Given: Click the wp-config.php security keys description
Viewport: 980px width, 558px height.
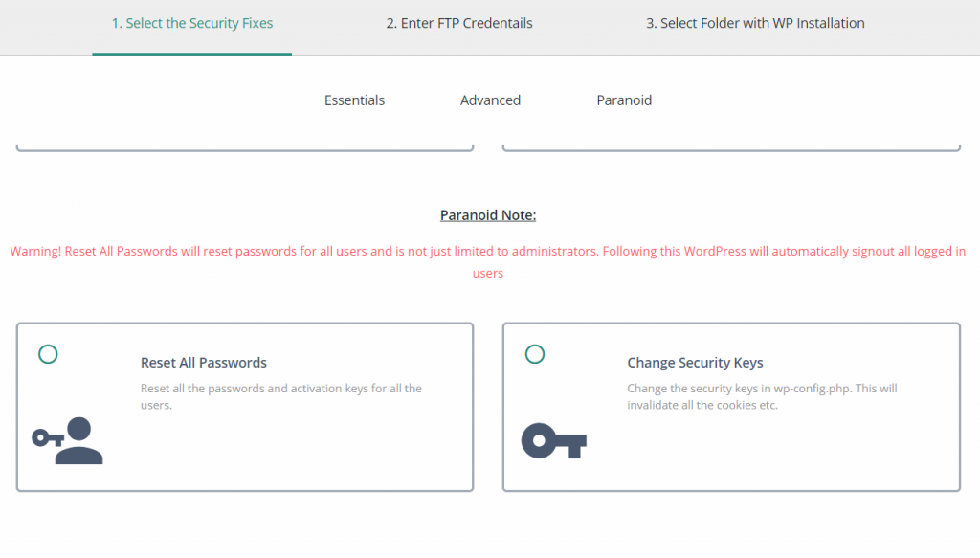Looking at the screenshot, I should pos(762,396).
